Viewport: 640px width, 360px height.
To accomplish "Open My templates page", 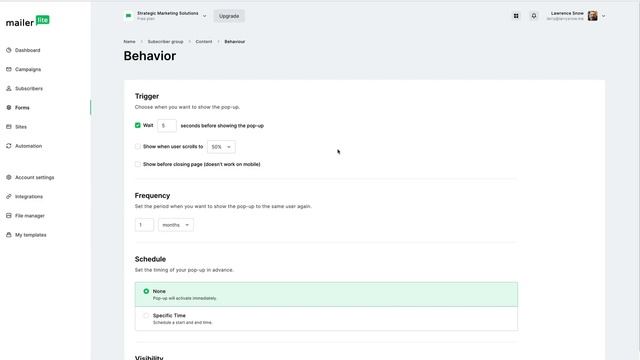I will click(x=31, y=235).
